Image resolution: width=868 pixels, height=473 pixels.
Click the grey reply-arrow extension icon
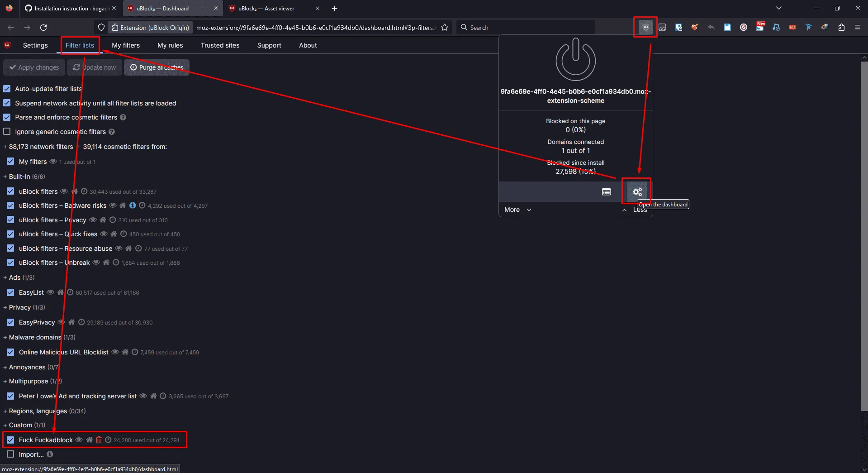click(711, 27)
